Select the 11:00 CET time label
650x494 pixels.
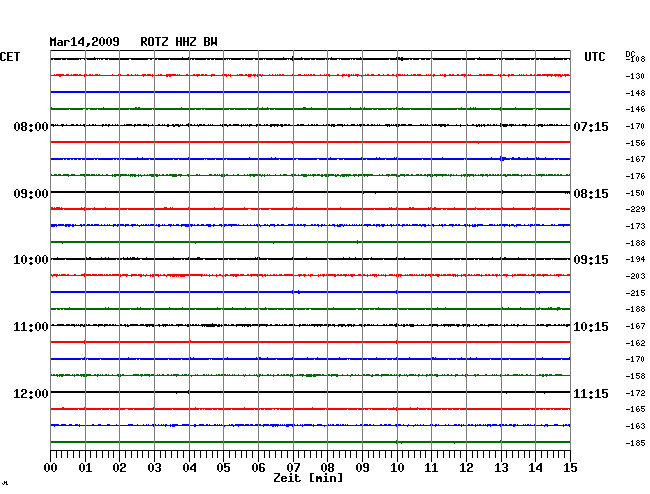tap(31, 327)
